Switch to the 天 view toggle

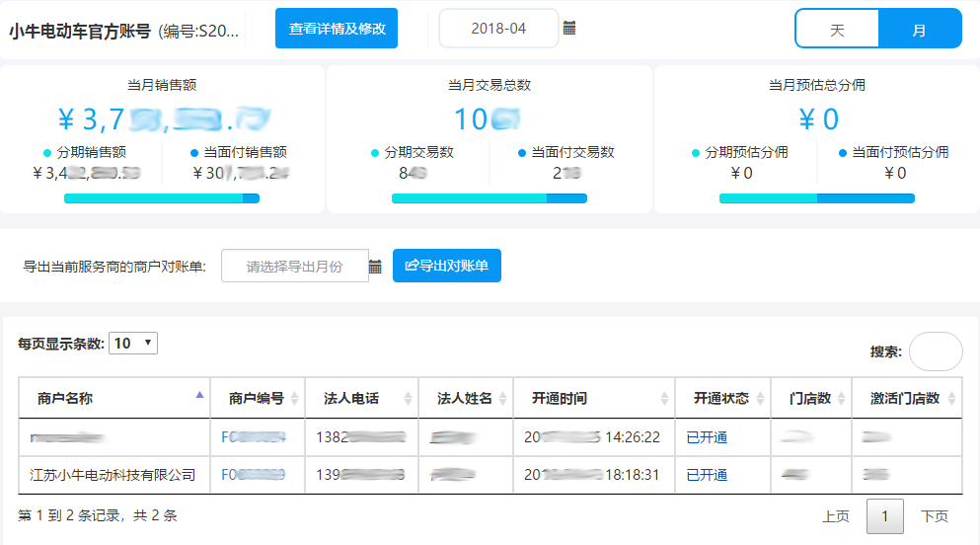click(837, 29)
